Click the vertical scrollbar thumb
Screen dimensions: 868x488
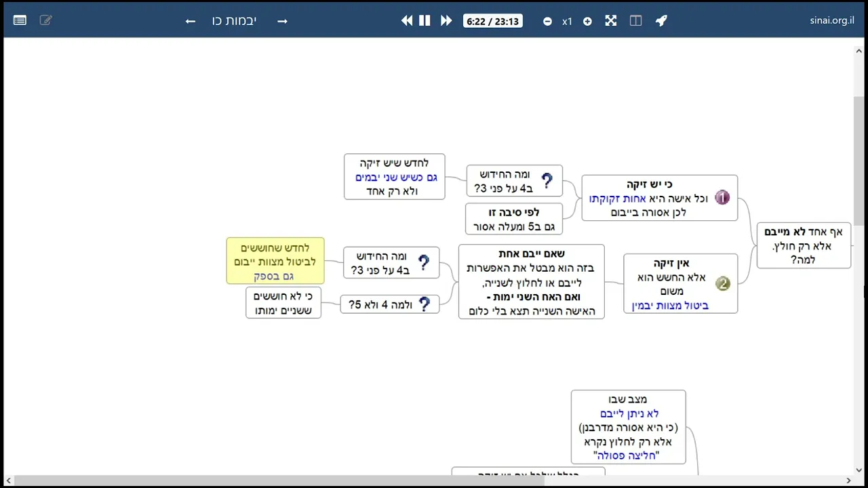859,161
